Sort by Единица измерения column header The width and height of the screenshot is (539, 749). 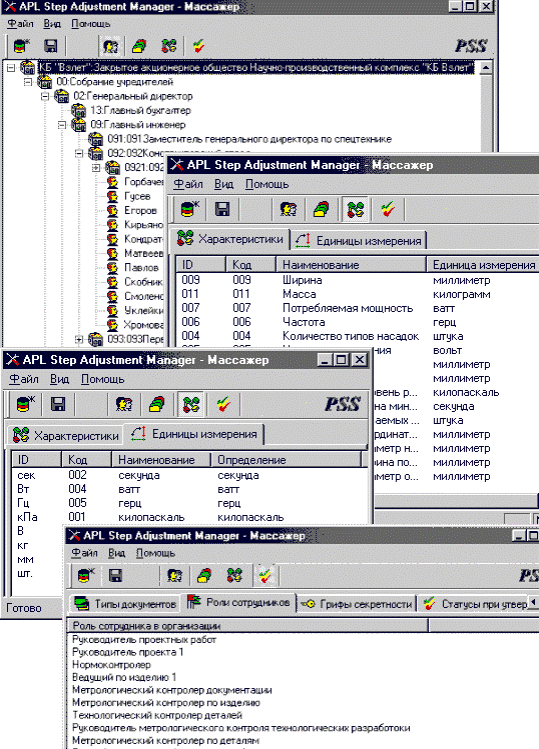click(x=483, y=265)
